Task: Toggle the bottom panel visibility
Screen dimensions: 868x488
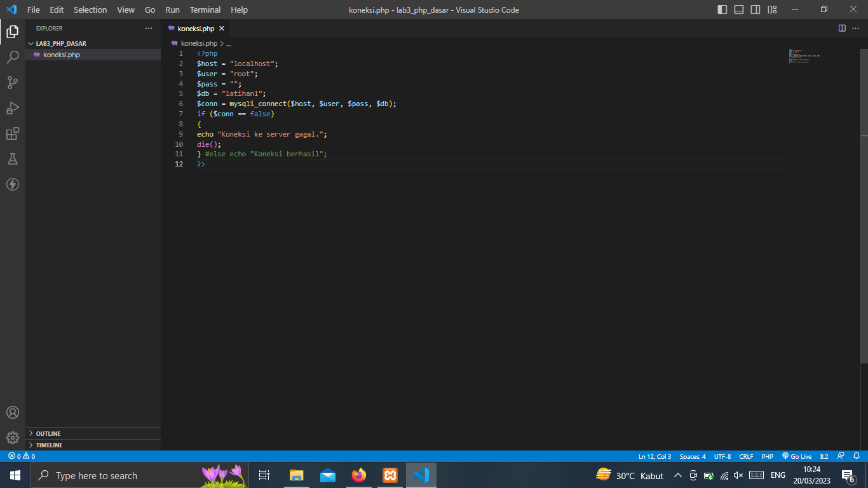Action: 738,10
